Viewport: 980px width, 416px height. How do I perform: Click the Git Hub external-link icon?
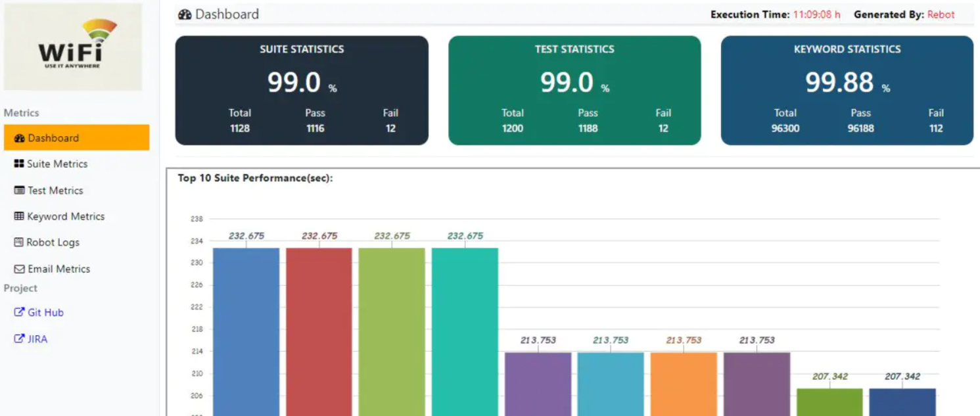(x=19, y=312)
